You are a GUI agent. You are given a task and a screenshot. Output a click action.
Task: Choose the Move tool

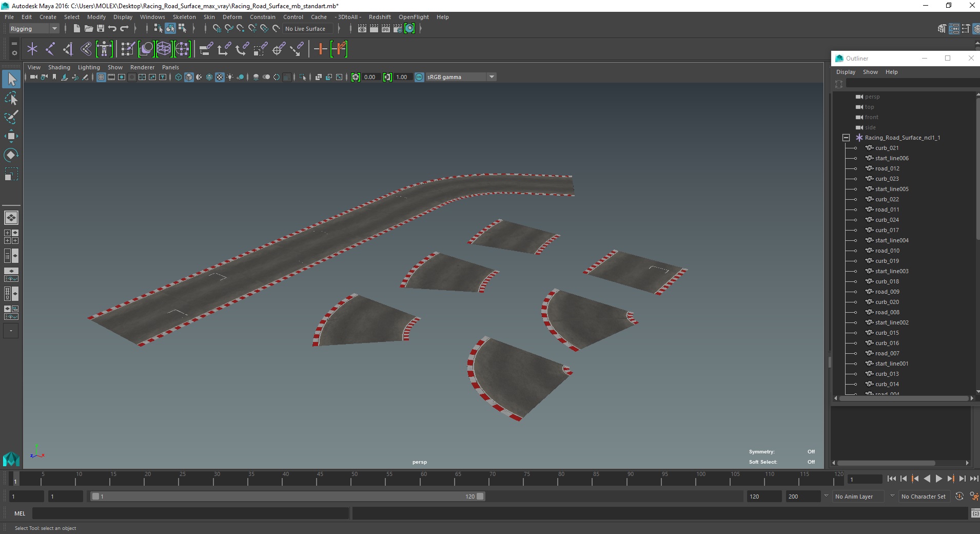coord(11,136)
